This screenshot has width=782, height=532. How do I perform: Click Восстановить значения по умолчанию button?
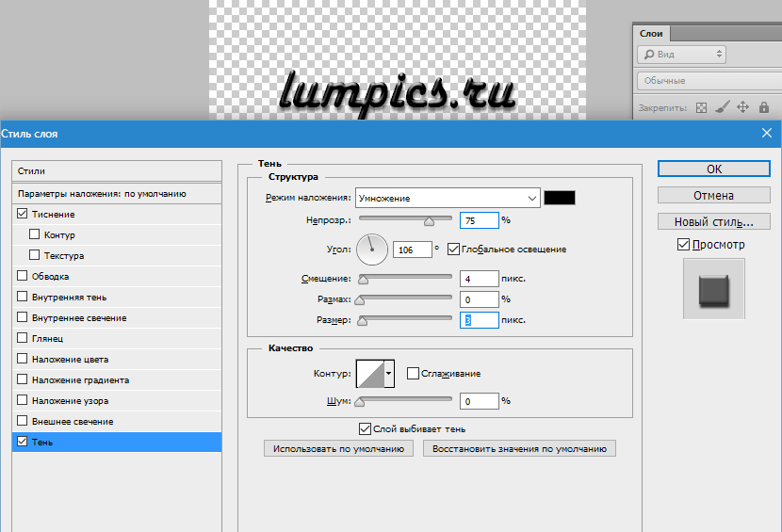pos(519,448)
